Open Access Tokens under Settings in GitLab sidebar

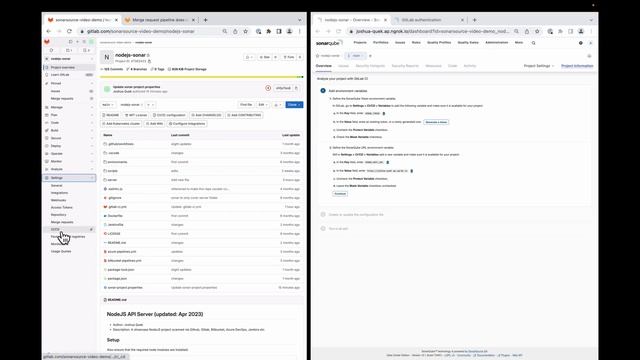coord(62,207)
